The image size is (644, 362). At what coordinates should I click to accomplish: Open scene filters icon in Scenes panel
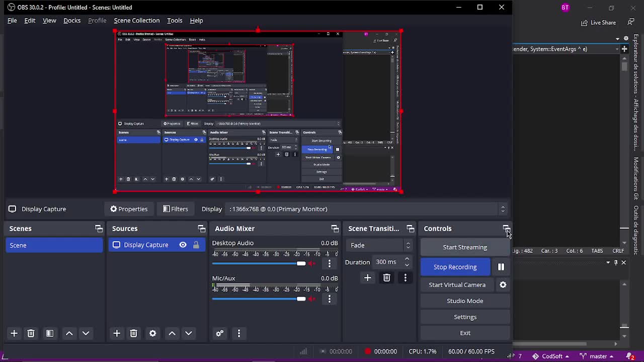(50, 333)
